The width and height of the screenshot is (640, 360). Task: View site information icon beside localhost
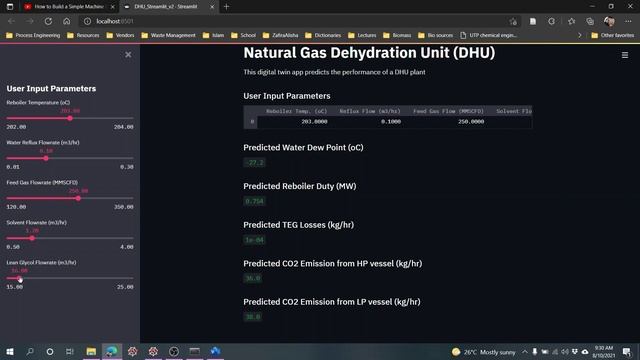pos(87,21)
